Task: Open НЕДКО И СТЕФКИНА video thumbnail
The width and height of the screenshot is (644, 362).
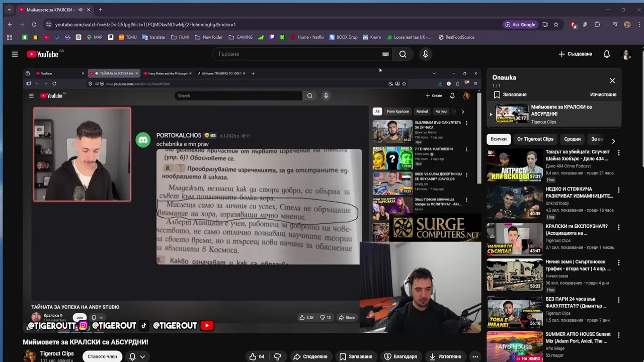Action: (514, 202)
